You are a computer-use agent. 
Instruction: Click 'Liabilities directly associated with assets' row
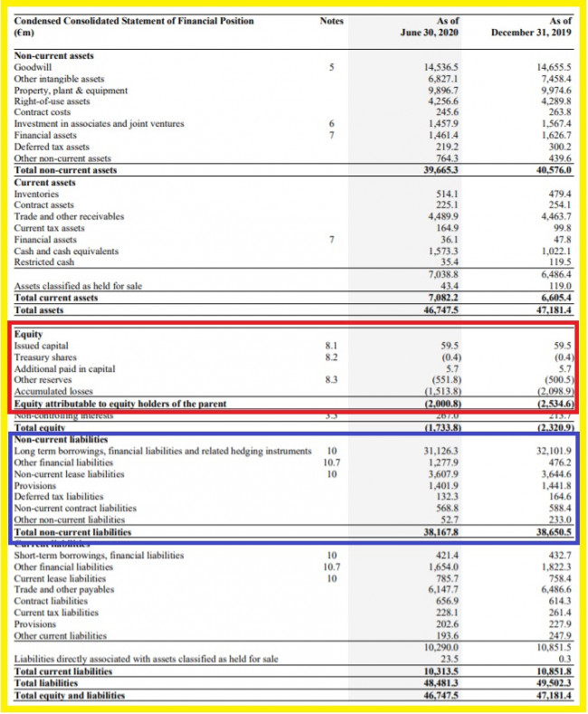[146, 659]
